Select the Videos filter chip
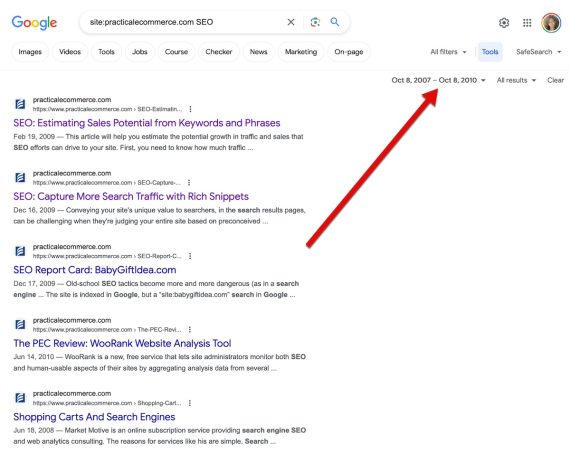Image resolution: width=570 pixels, height=454 pixels. tap(70, 52)
